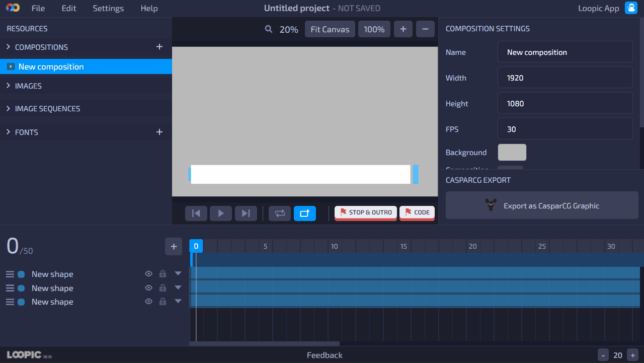
Task: Click Fit Canvas button
Action: pyautogui.click(x=330, y=29)
